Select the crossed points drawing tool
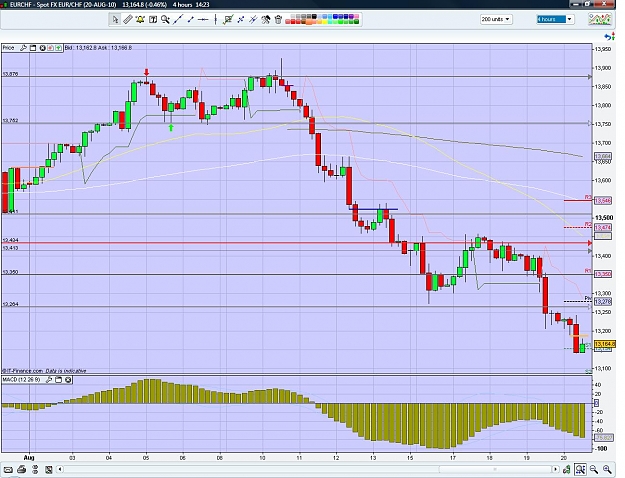Screen dimensions: 625x478 tap(240, 19)
